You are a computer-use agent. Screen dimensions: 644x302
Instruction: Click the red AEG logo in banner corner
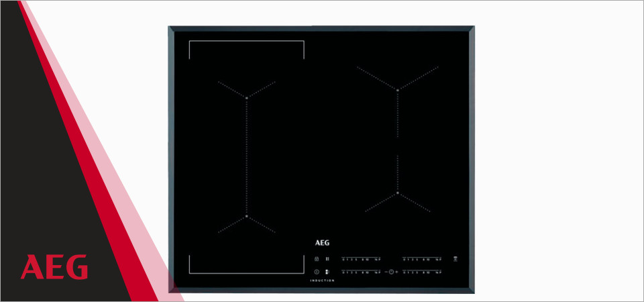click(54, 267)
